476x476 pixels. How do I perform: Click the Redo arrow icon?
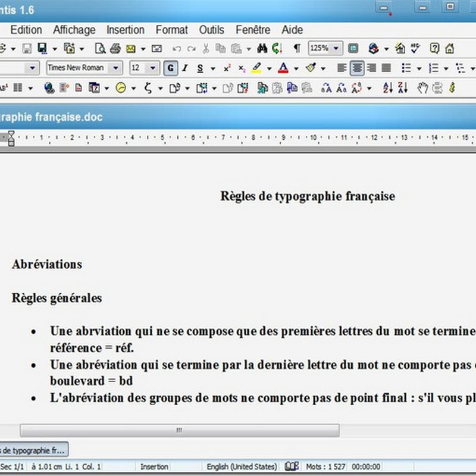tap(191, 49)
